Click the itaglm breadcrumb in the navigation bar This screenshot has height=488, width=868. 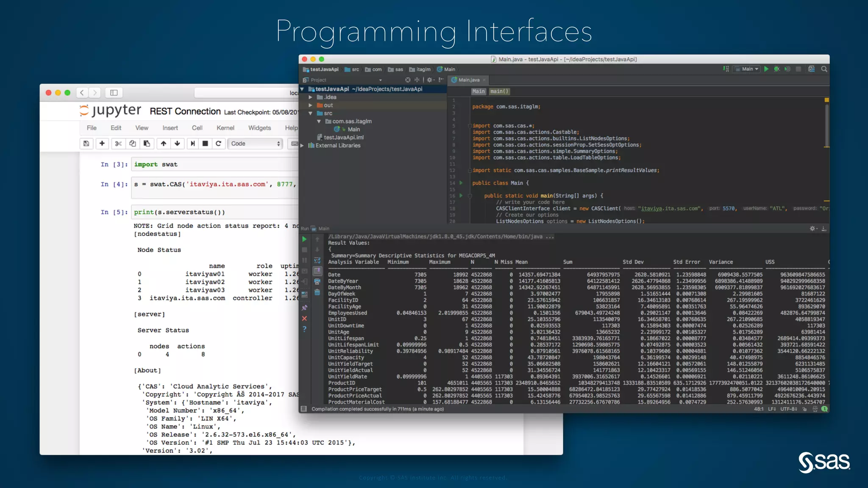pyautogui.click(x=420, y=69)
